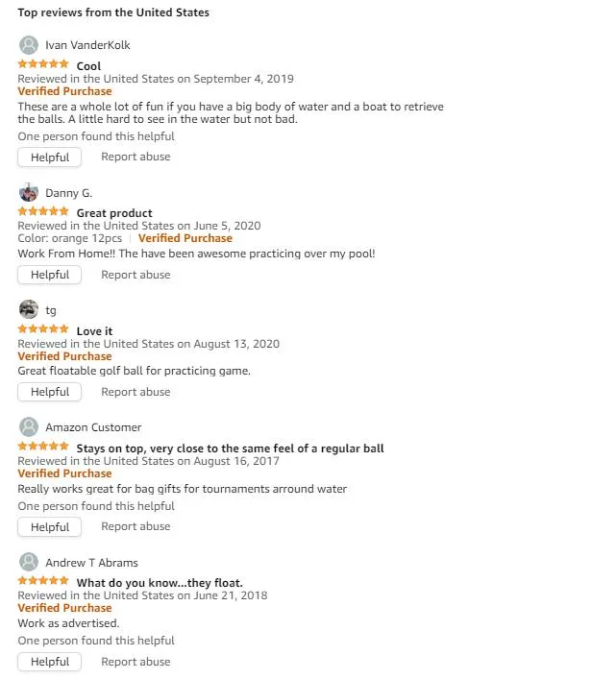Click Ivan VanderKolk's profile avatar
This screenshot has width=616, height=679.
29,45
